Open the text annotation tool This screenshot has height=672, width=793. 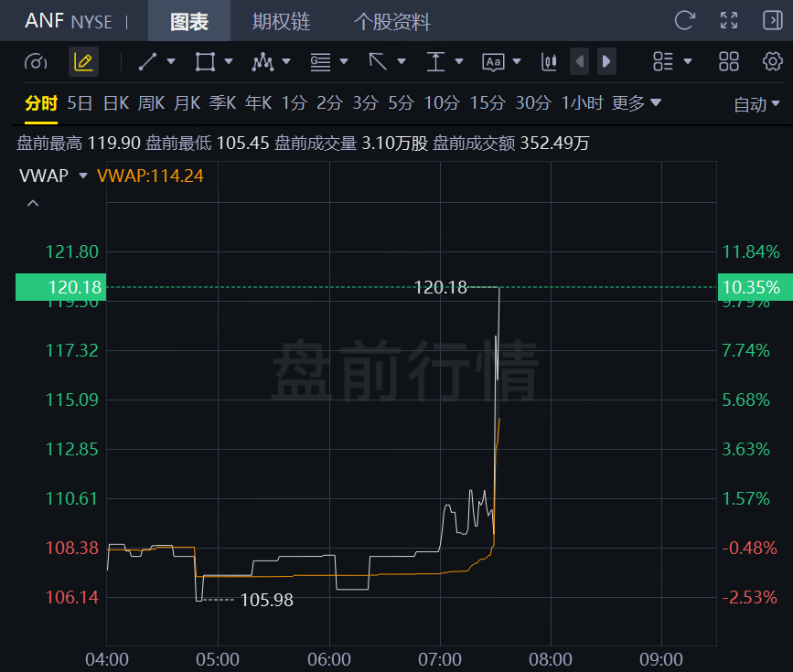click(493, 61)
